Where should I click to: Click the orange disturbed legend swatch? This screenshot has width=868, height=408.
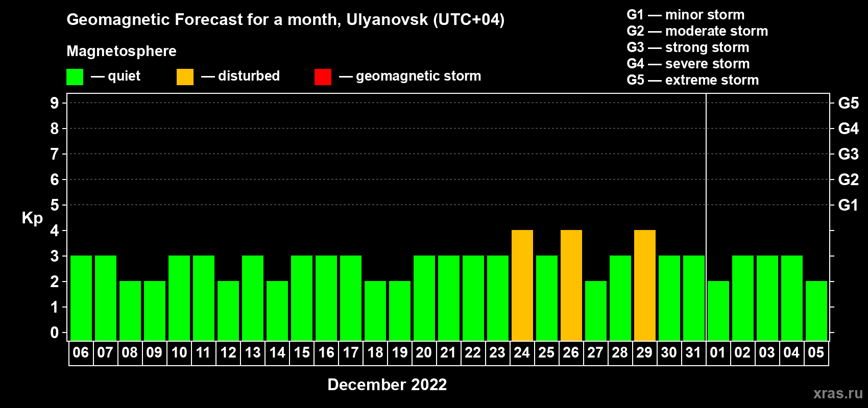click(185, 77)
